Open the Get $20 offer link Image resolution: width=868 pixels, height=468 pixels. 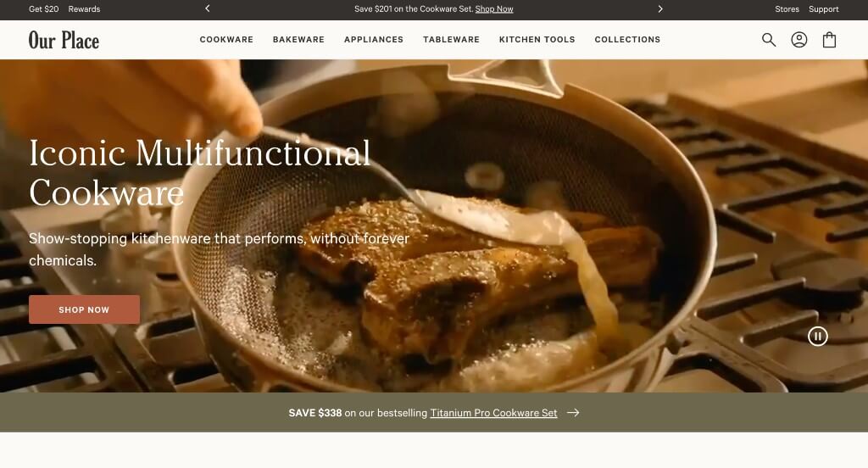[44, 8]
